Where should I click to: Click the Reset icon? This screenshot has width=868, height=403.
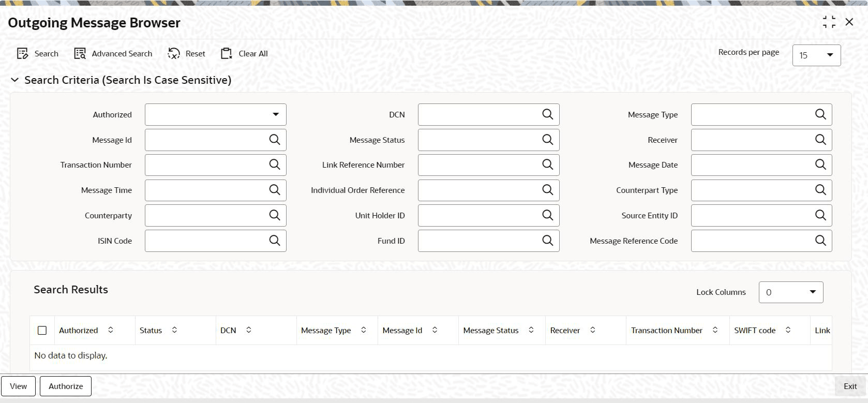click(x=174, y=54)
